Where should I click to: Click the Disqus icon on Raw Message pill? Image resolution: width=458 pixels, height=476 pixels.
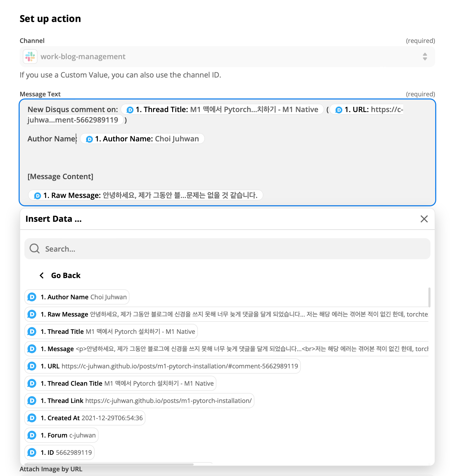pyautogui.click(x=37, y=195)
